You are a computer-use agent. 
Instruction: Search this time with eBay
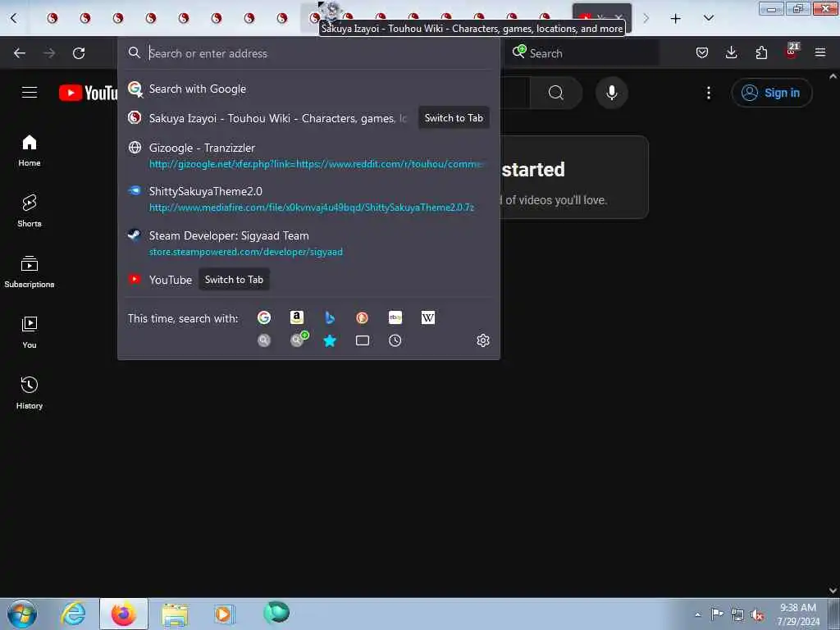[x=395, y=317]
